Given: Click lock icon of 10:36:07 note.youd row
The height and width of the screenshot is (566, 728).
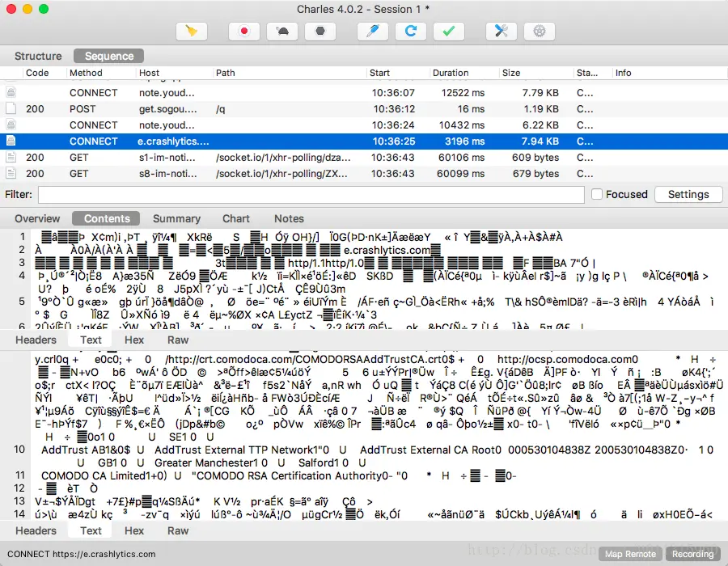Looking at the screenshot, I should [x=11, y=92].
